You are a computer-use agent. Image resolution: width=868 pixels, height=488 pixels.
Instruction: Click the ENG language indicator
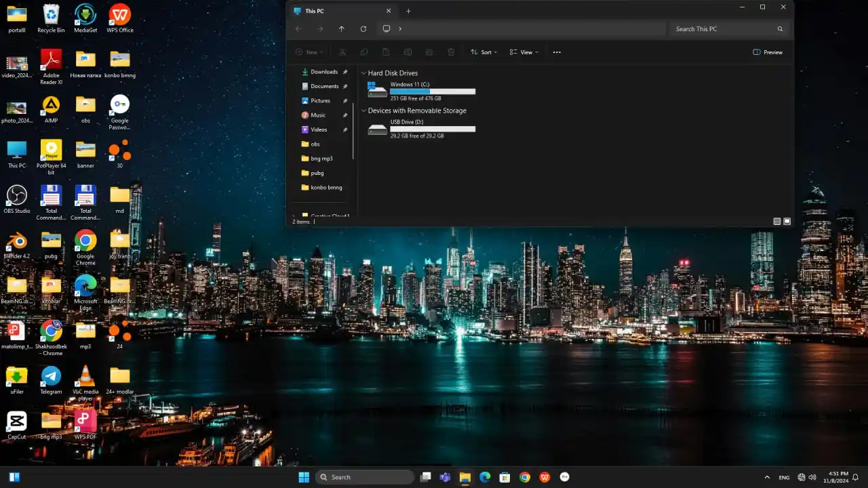click(x=784, y=477)
